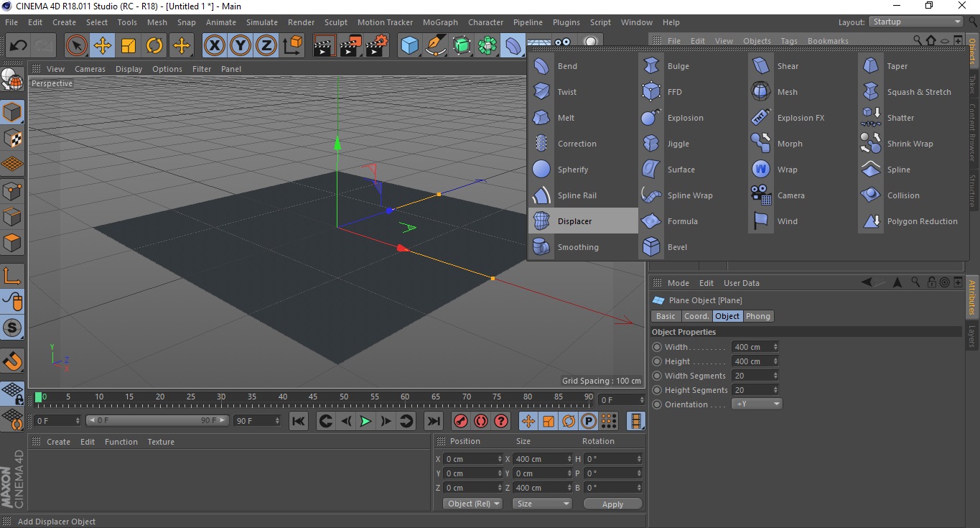The height and width of the screenshot is (528, 980).
Task: Go to end of animation
Action: (x=434, y=421)
